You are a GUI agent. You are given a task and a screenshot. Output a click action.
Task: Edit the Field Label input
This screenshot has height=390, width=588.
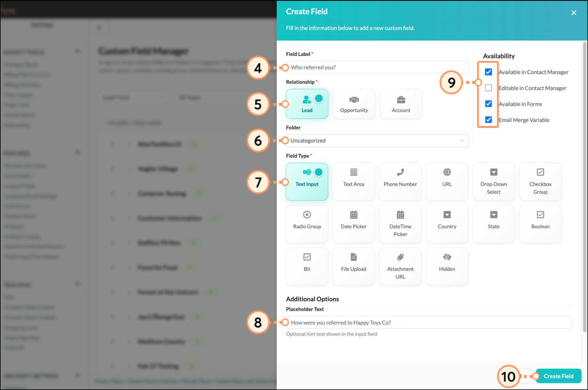pyautogui.click(x=377, y=67)
